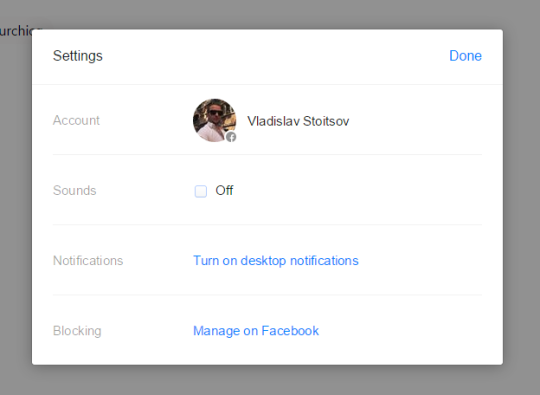The height and width of the screenshot is (395, 540).
Task: Open Manage on Facebook link
Action: pyautogui.click(x=256, y=331)
